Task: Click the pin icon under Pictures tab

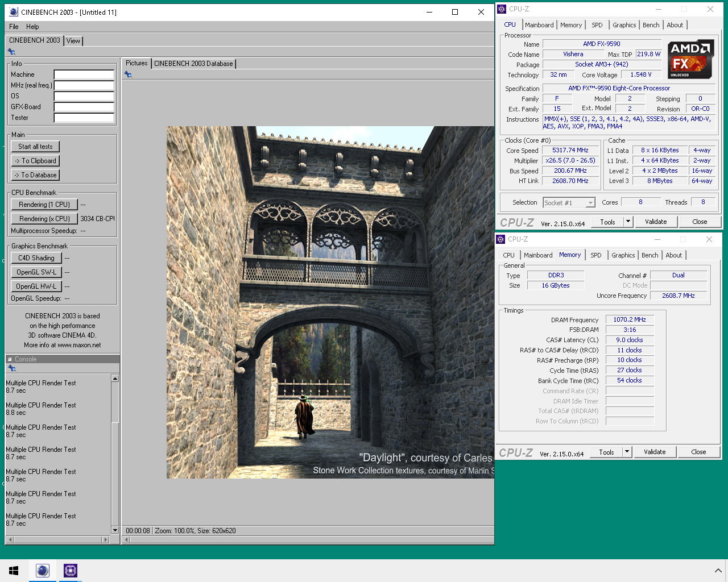Action: [x=128, y=74]
